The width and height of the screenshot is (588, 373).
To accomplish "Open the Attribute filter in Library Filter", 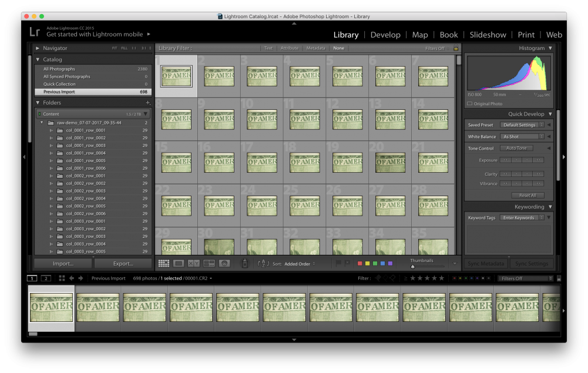I will [x=290, y=48].
